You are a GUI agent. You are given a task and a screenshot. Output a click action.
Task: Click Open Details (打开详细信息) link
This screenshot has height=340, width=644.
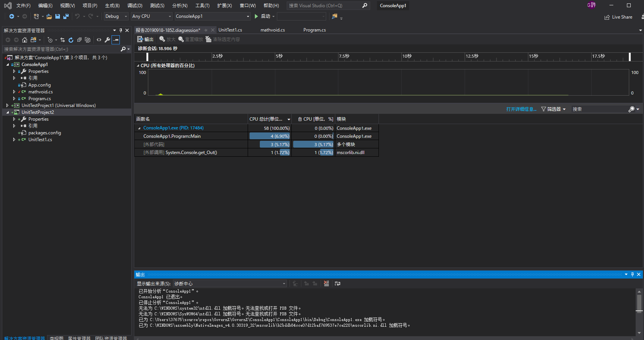521,109
